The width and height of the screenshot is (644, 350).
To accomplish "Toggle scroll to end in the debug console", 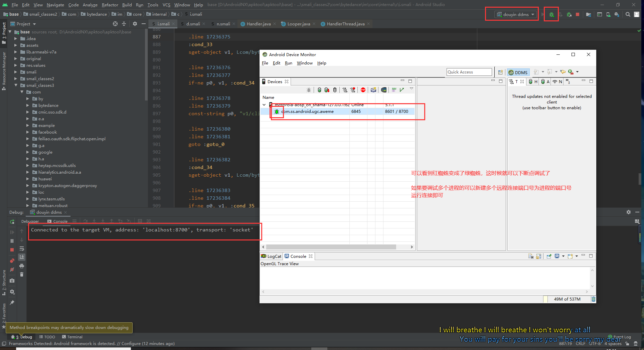I will click(x=22, y=257).
